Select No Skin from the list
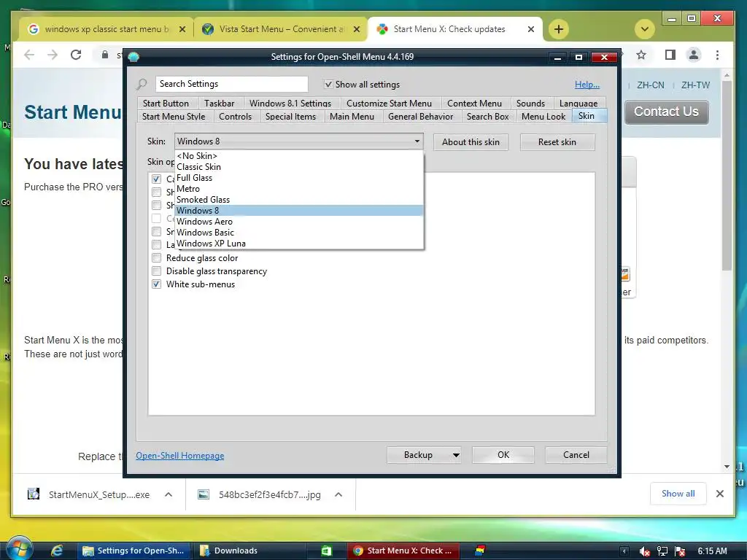This screenshot has width=747, height=560. coord(298,156)
